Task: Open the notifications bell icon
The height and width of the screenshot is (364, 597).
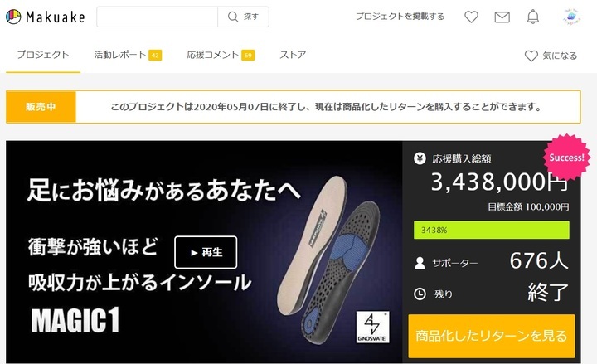Action: [x=532, y=17]
